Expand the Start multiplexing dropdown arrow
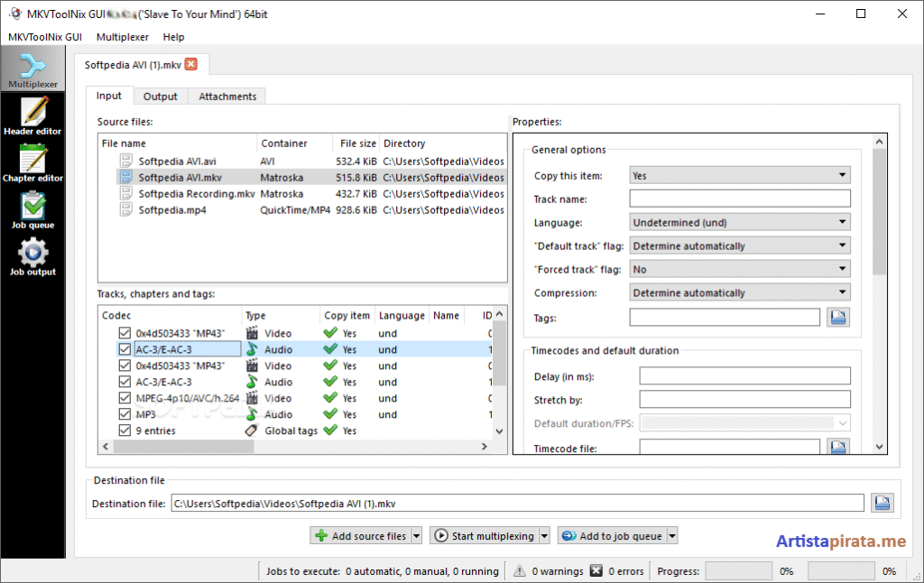 pyautogui.click(x=542, y=535)
